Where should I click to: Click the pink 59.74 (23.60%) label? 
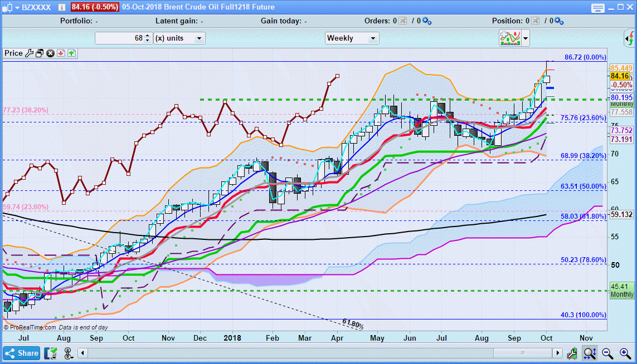click(x=26, y=207)
